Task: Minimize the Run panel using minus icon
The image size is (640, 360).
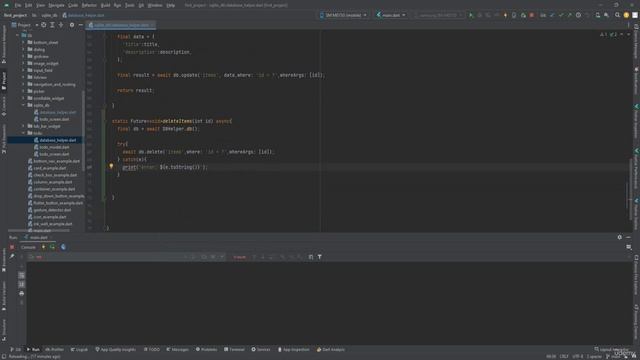Action: pyautogui.click(x=628, y=237)
